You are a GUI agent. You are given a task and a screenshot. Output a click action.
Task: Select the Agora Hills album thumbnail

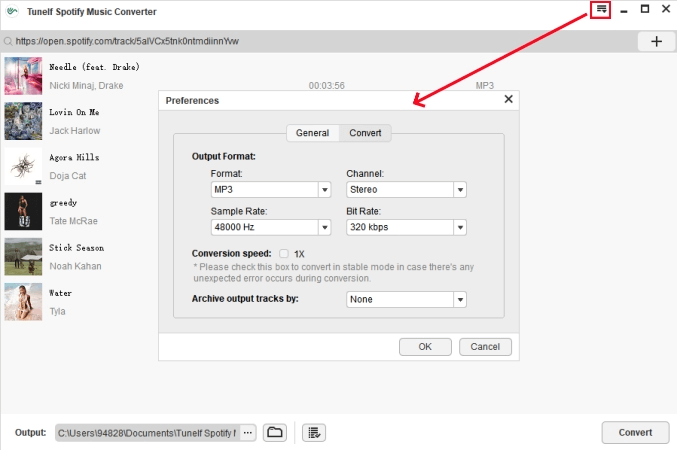[x=23, y=165]
